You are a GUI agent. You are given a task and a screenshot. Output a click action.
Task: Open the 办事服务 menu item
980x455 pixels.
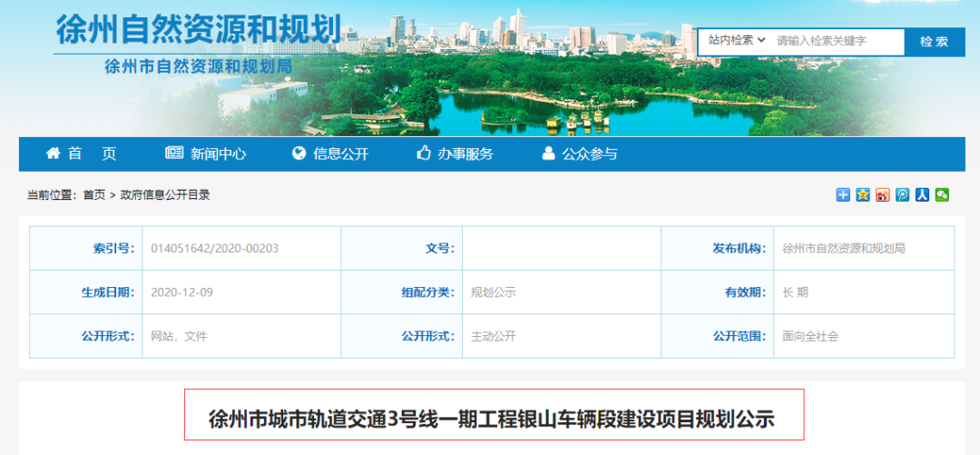click(465, 154)
